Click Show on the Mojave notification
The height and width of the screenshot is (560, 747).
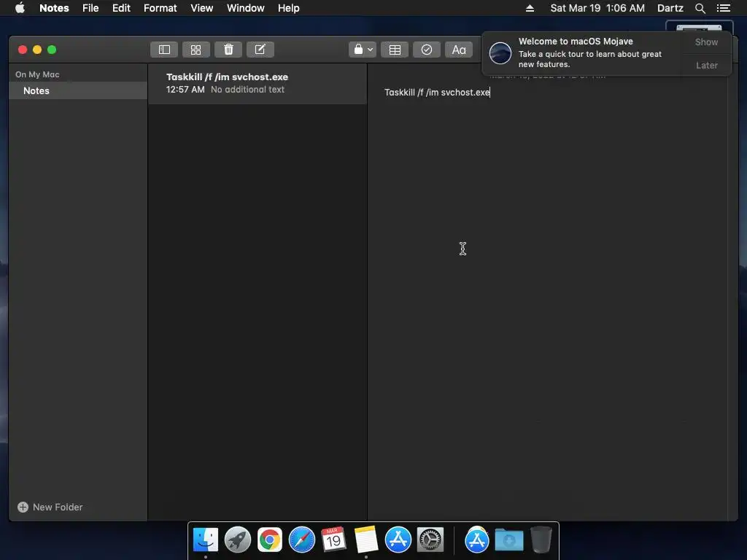point(706,42)
